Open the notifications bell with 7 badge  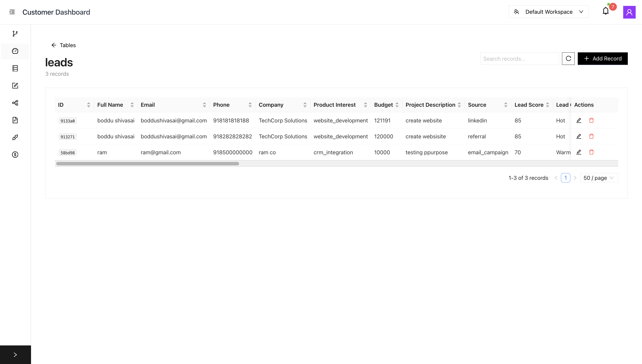click(606, 12)
